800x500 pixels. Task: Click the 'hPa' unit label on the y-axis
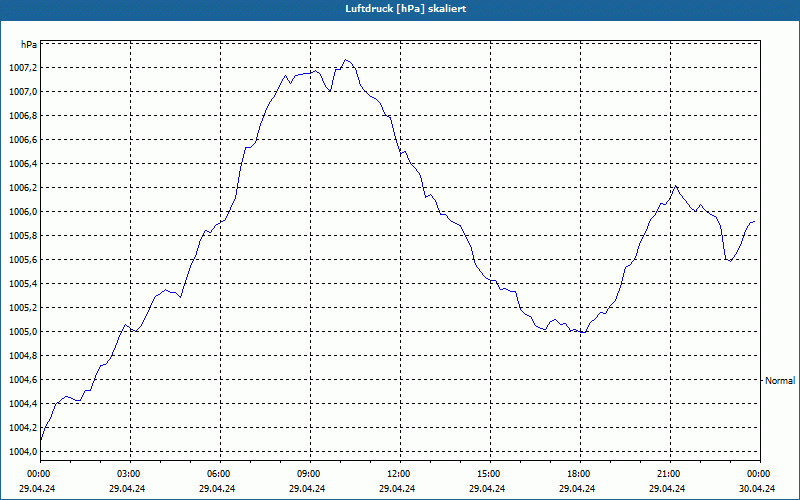(x=29, y=44)
